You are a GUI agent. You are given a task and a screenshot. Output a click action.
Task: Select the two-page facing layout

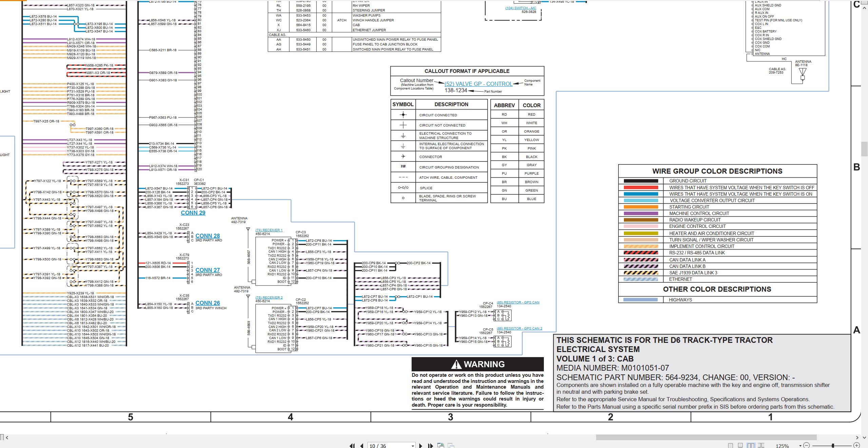pos(751,446)
